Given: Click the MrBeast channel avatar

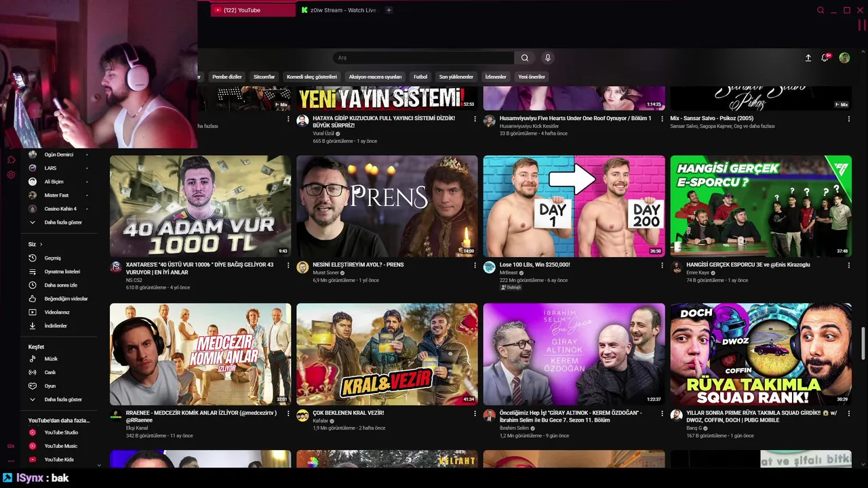Looking at the screenshot, I should pos(490,267).
